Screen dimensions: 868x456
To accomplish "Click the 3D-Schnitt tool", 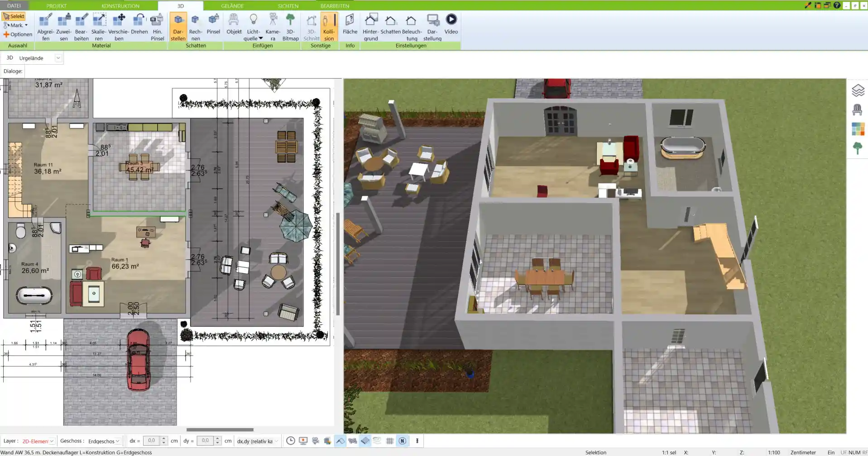I will click(x=312, y=27).
